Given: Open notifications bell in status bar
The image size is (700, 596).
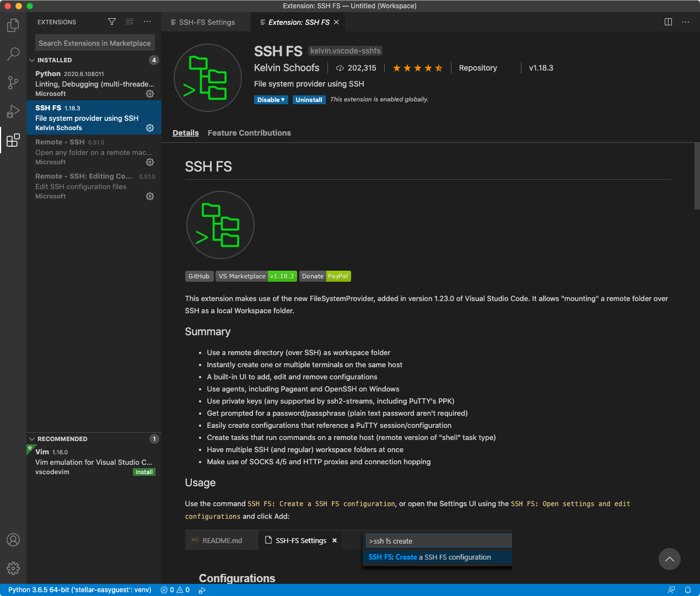Looking at the screenshot, I should tap(687, 590).
